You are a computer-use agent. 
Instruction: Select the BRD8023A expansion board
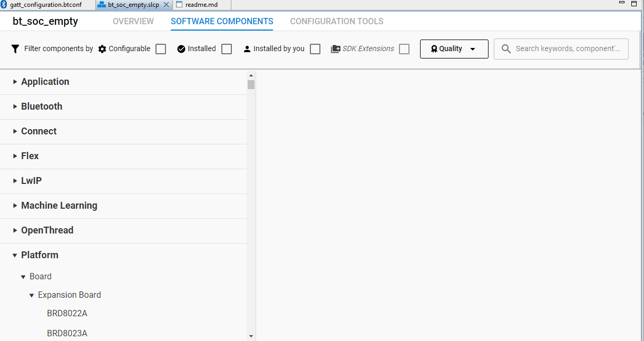click(67, 333)
